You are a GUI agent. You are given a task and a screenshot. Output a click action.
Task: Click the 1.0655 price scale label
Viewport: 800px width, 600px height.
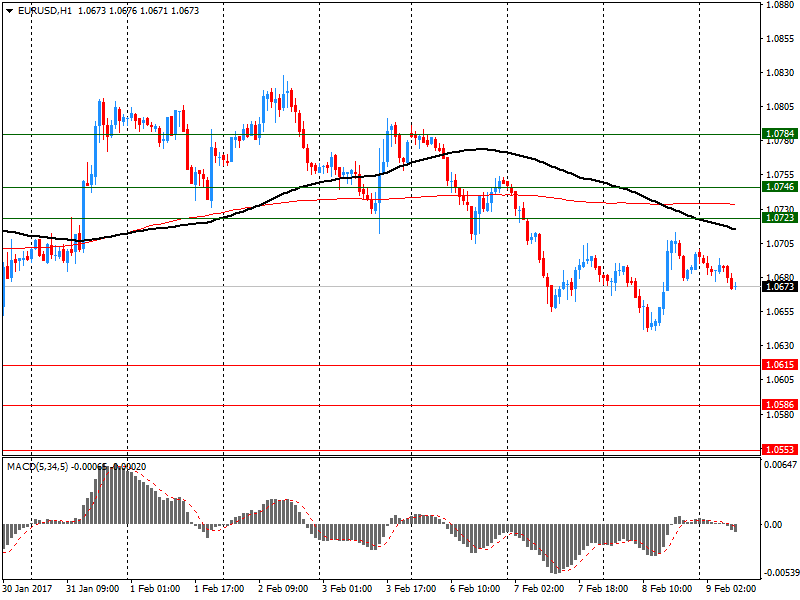[781, 312]
